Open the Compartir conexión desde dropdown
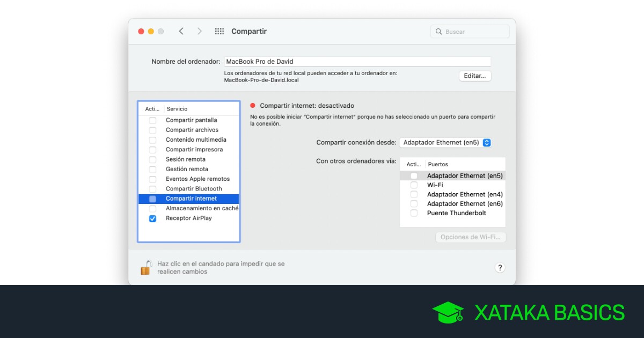 pos(445,143)
